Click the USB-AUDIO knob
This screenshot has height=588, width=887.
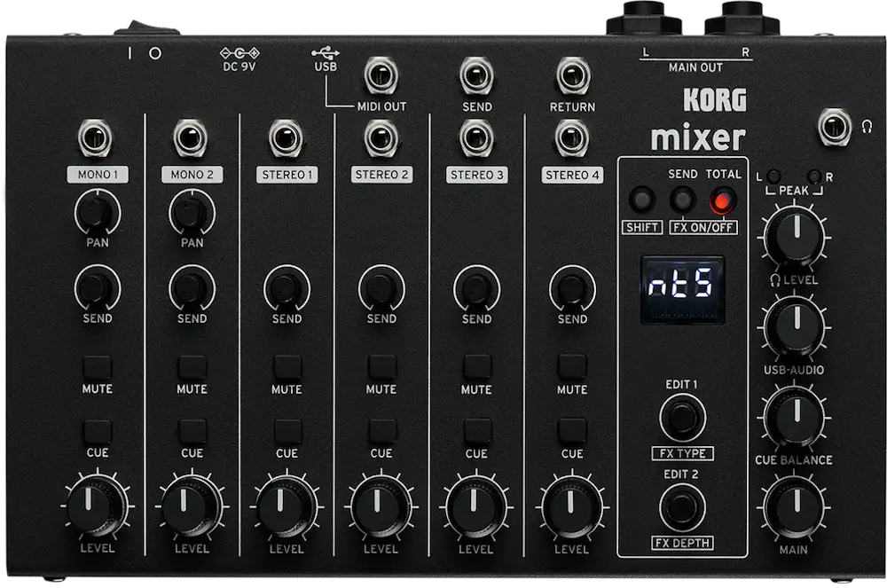click(x=794, y=328)
